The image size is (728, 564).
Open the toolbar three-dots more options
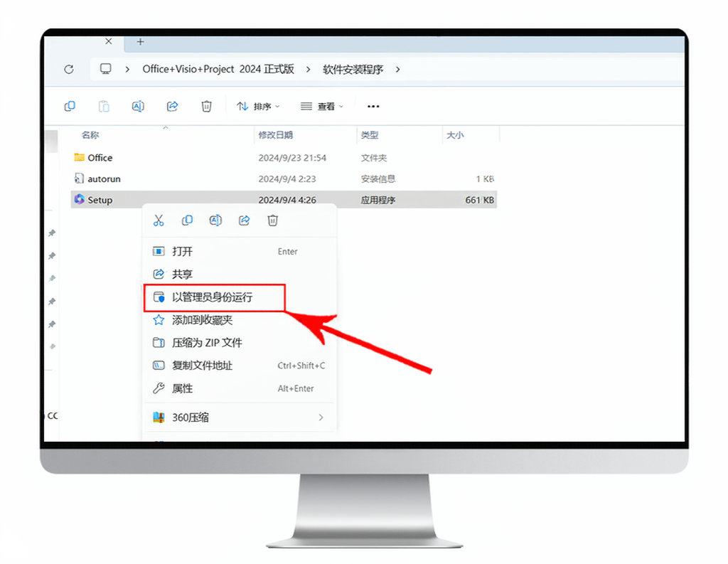tap(373, 107)
